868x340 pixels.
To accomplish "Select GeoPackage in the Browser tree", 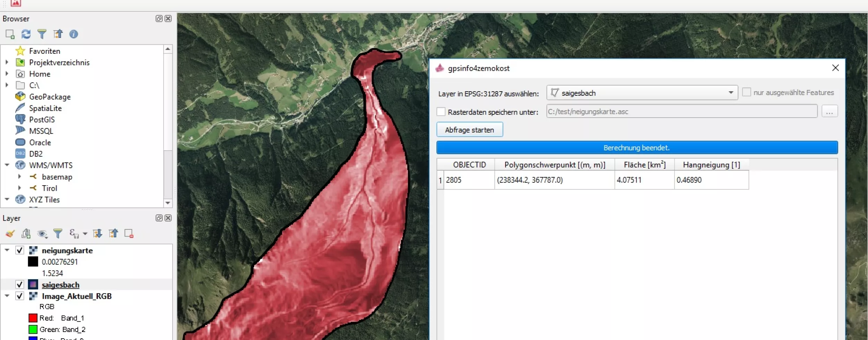I will 50,97.
